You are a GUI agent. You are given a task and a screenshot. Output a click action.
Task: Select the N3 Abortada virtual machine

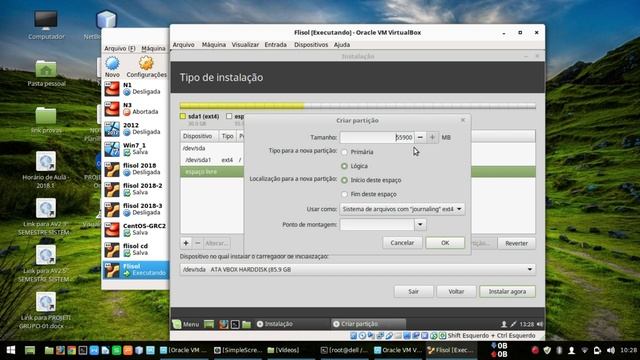(x=136, y=108)
